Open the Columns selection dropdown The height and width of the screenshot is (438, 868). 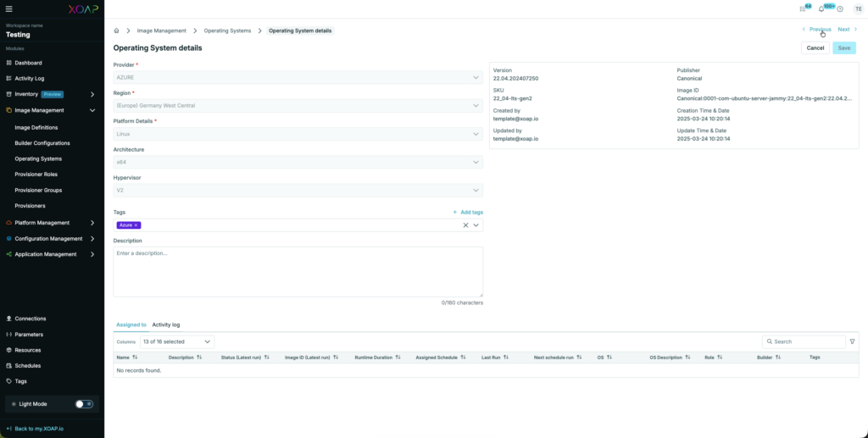177,341
